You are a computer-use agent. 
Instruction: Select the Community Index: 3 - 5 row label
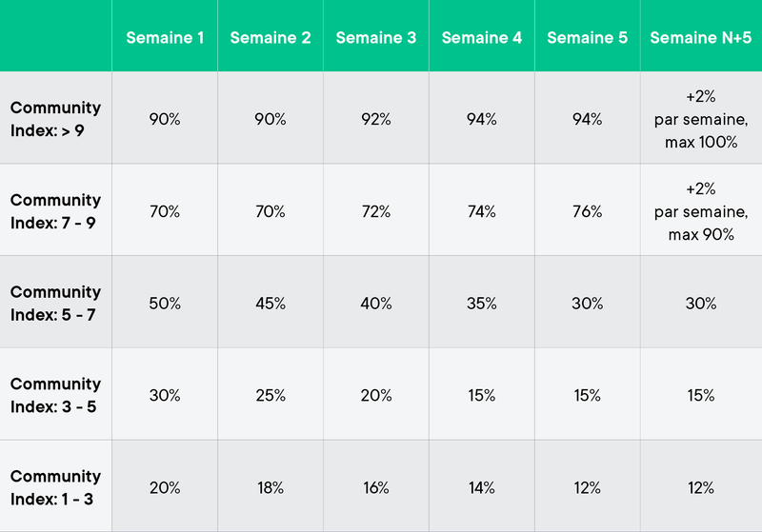point(55,395)
